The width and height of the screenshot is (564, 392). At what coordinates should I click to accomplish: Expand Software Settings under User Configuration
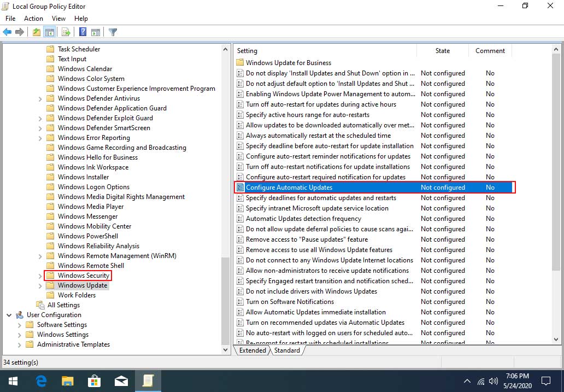point(20,325)
